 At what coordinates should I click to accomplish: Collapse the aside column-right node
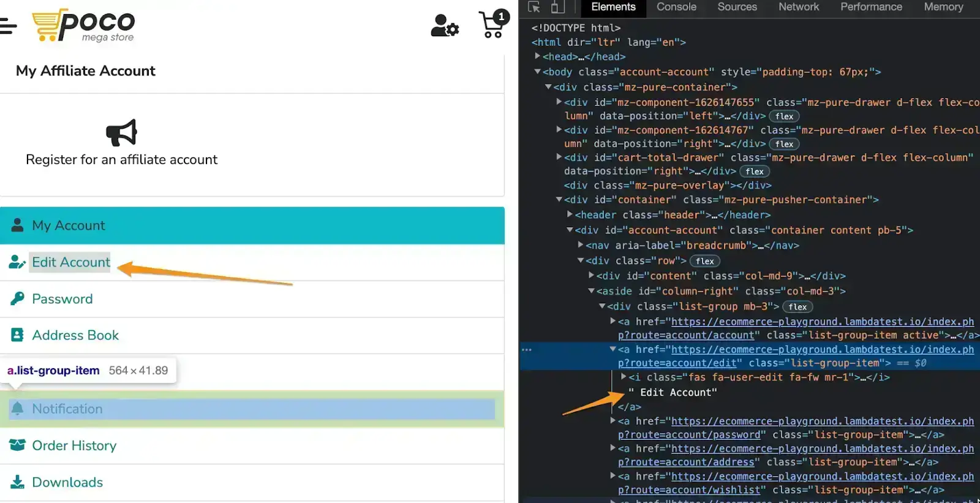click(x=591, y=290)
